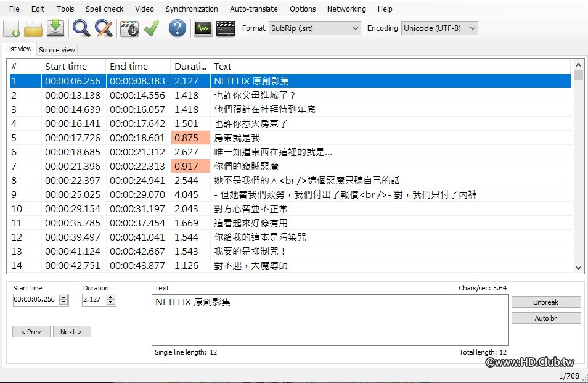The width and height of the screenshot is (588, 383).
Task: Open the Spell check menu
Action: click(104, 9)
